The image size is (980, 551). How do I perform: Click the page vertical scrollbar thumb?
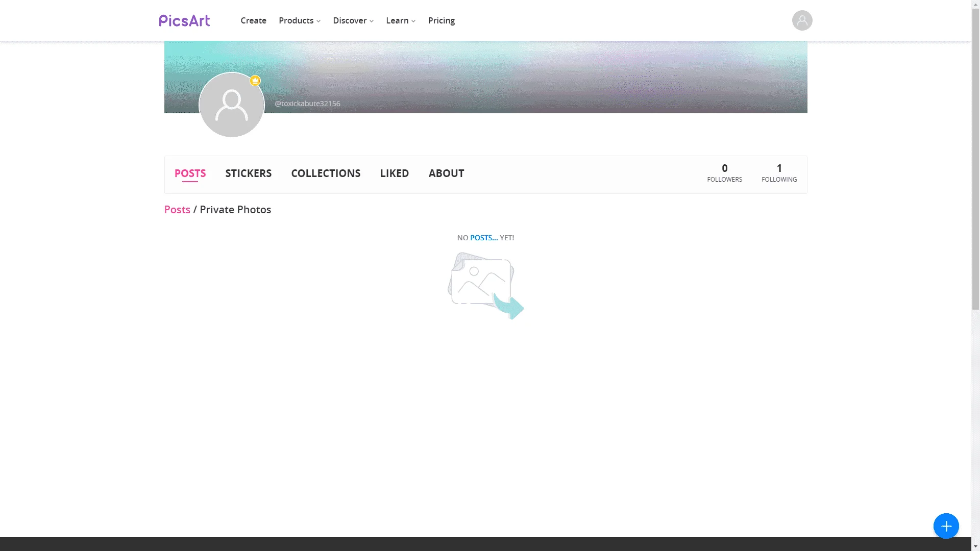(x=975, y=158)
